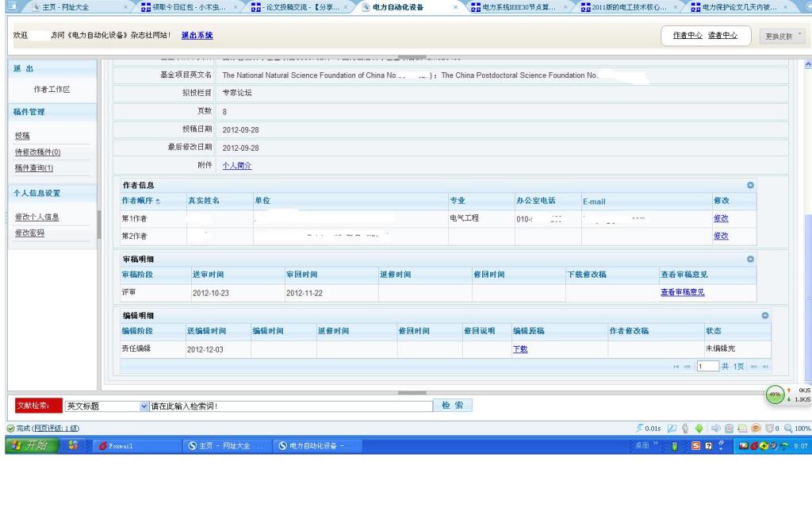Viewport: 812px width, 508px height.
Task: Open the 修改个人信息 link
Action: click(x=36, y=217)
